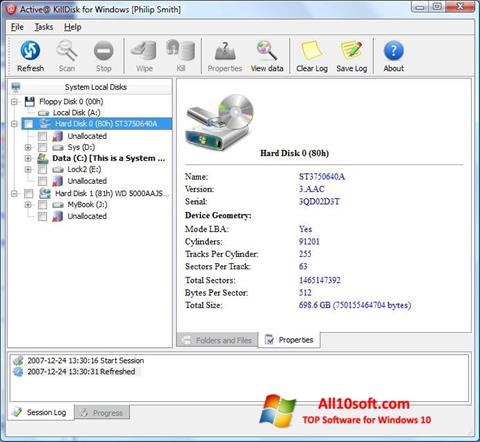
Task: Click the MyBook (J:) drive icon
Action: 58,205
